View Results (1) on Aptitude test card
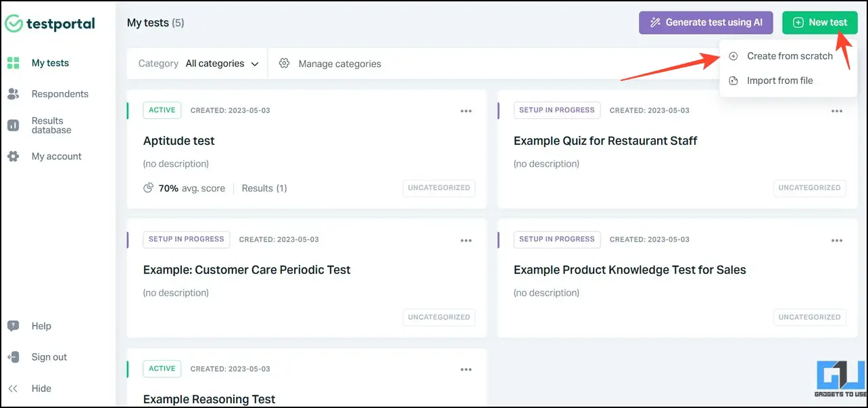 pyautogui.click(x=264, y=188)
